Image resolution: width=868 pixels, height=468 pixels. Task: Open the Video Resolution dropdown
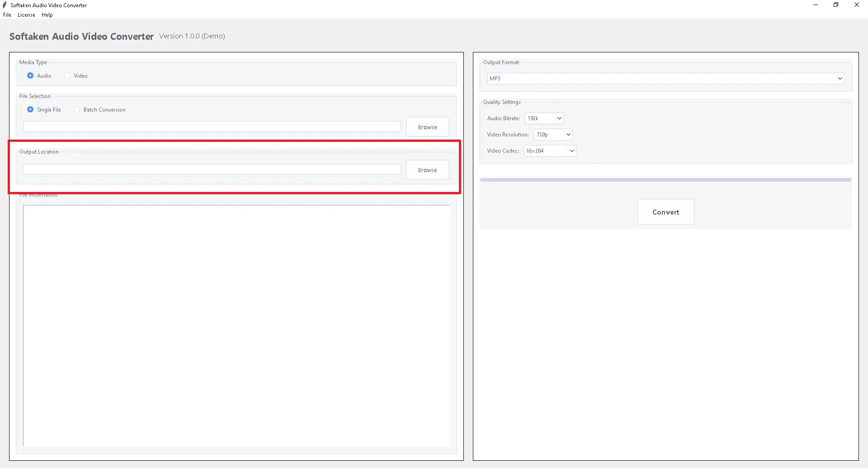pyautogui.click(x=553, y=135)
